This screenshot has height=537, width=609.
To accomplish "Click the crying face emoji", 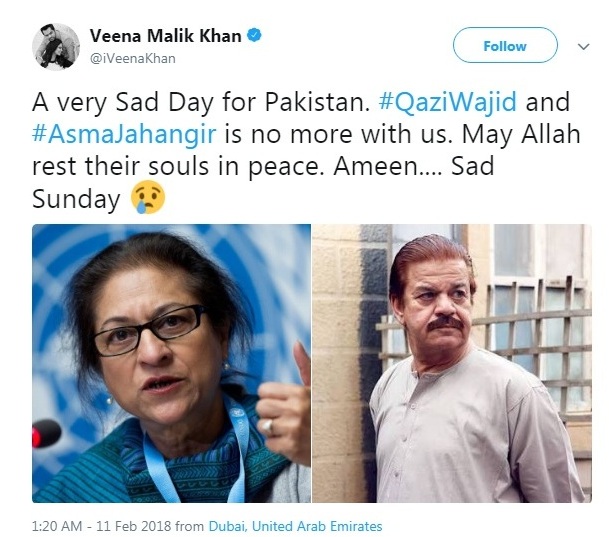I will pos(148,198).
